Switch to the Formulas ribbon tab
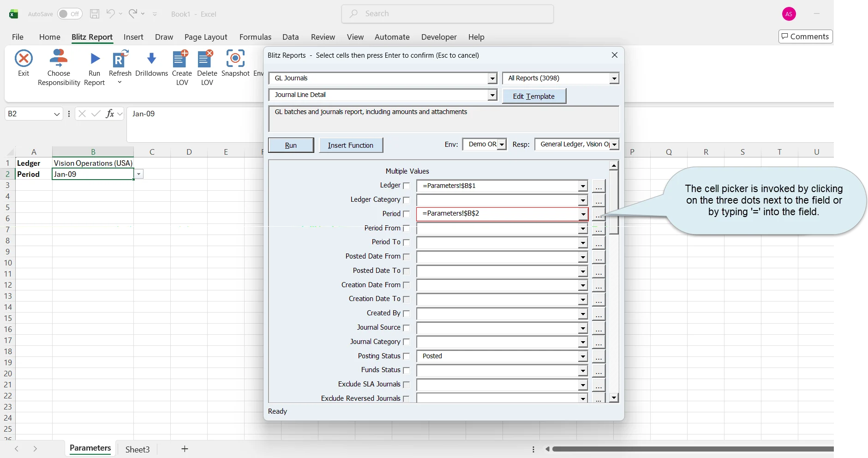 click(x=255, y=37)
